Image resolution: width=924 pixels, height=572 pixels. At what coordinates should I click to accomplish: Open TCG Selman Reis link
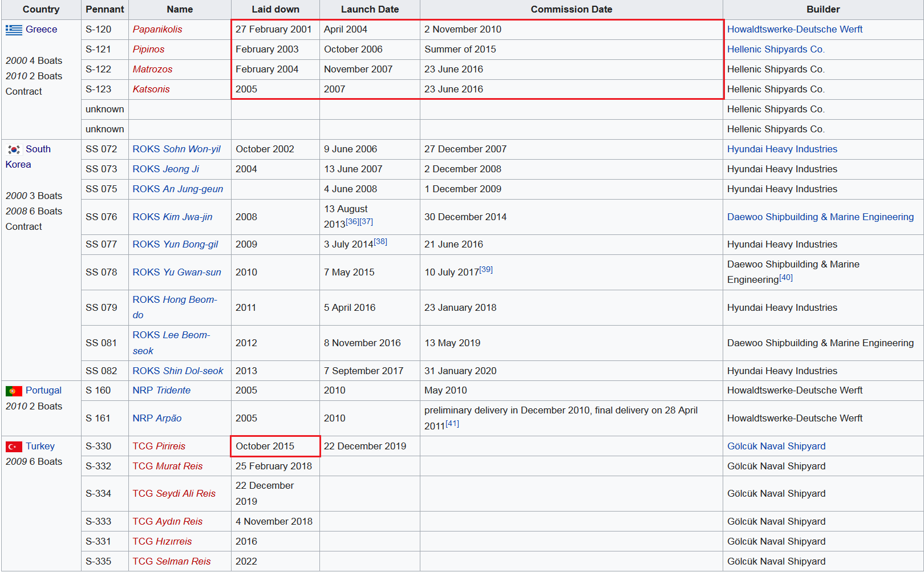click(172, 562)
